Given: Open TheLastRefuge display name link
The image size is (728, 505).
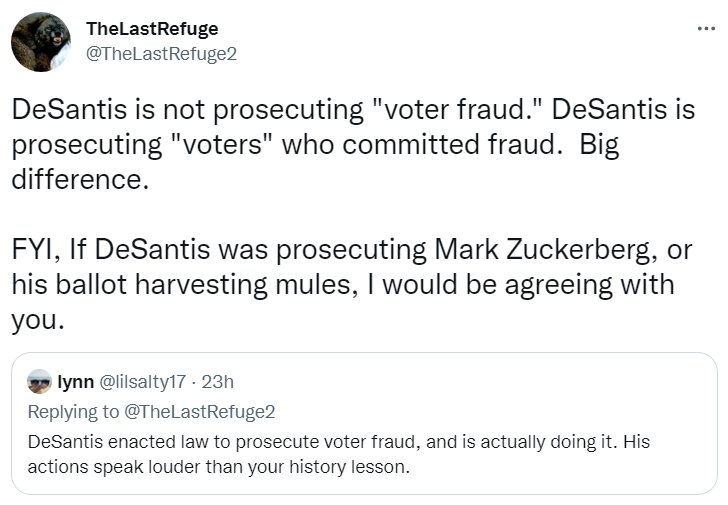Looking at the screenshot, I should tap(152, 29).
